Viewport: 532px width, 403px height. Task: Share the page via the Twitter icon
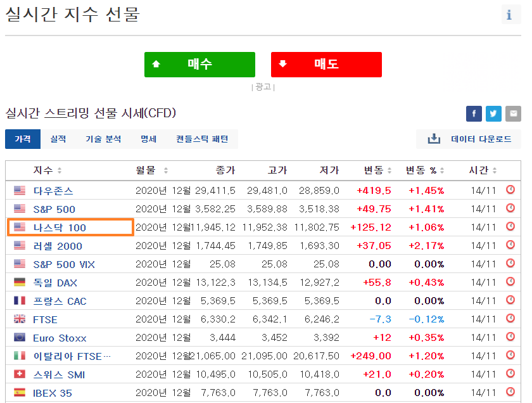(x=493, y=113)
